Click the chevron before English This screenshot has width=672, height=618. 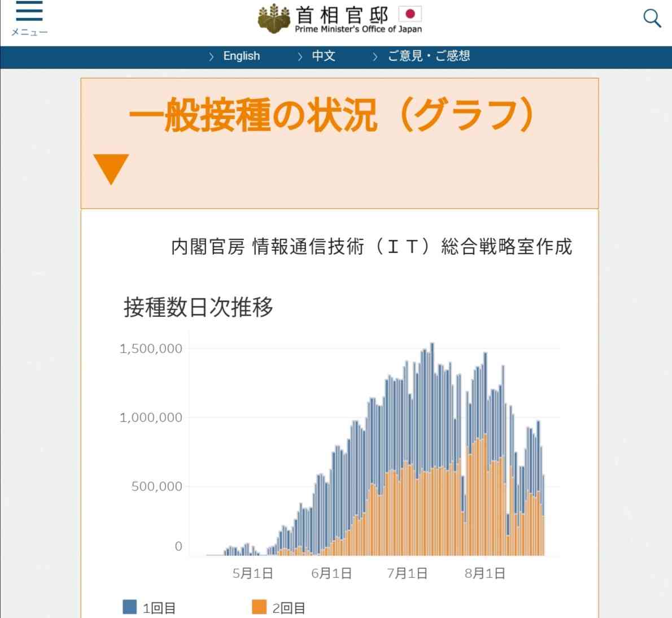click(211, 56)
